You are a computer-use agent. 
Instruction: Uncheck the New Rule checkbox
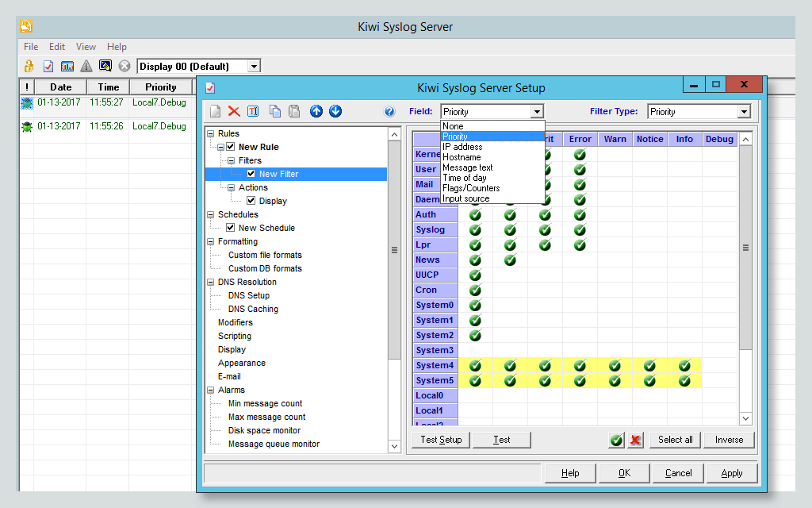click(231, 147)
